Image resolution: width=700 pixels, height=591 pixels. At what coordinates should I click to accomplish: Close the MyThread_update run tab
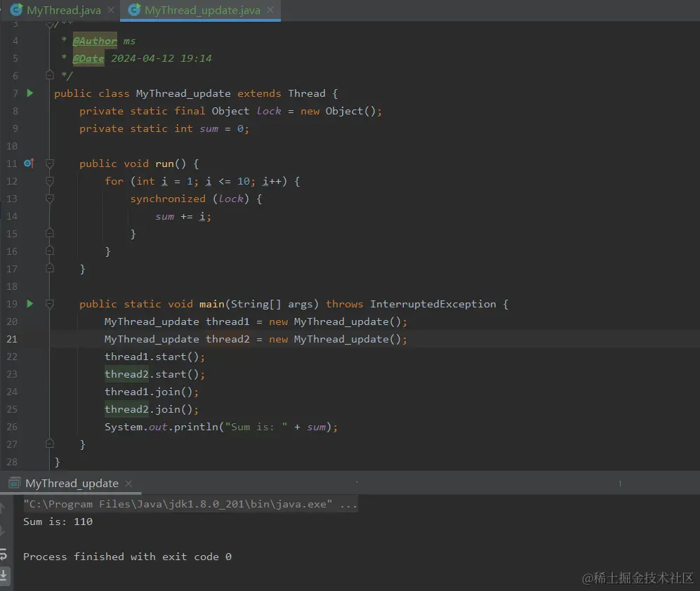pos(128,484)
